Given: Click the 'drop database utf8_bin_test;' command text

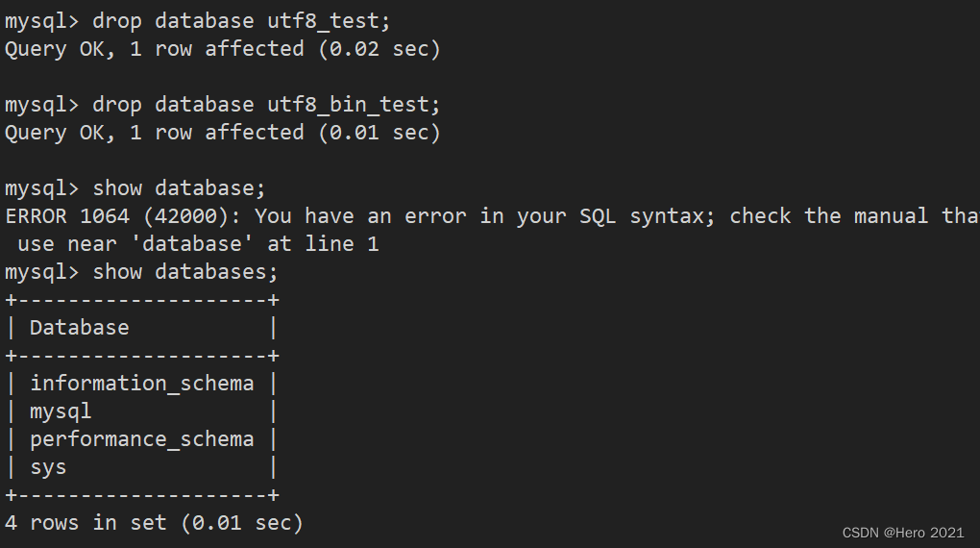Looking at the screenshot, I should click(x=266, y=105).
